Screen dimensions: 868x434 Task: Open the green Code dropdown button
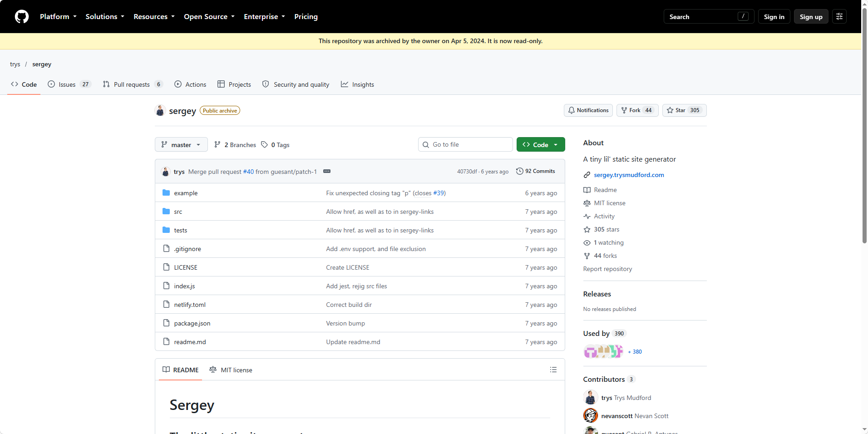click(541, 144)
